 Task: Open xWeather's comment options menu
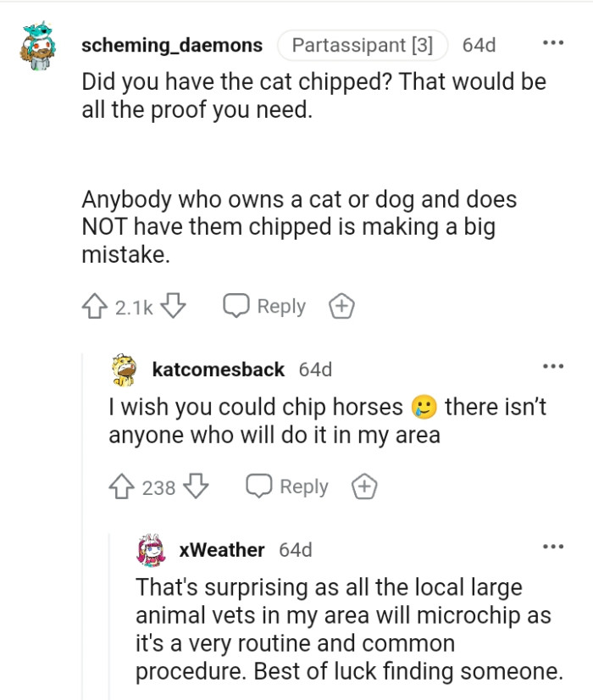pos(555,547)
